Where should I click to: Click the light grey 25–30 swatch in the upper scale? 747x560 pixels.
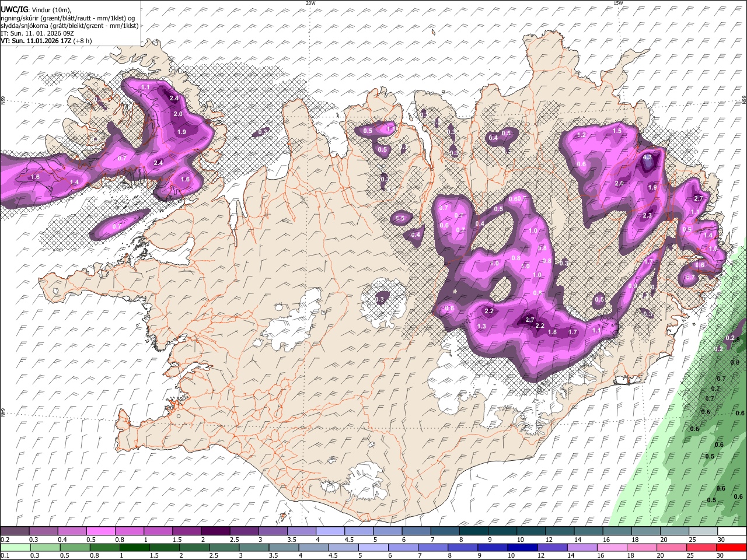703,531
